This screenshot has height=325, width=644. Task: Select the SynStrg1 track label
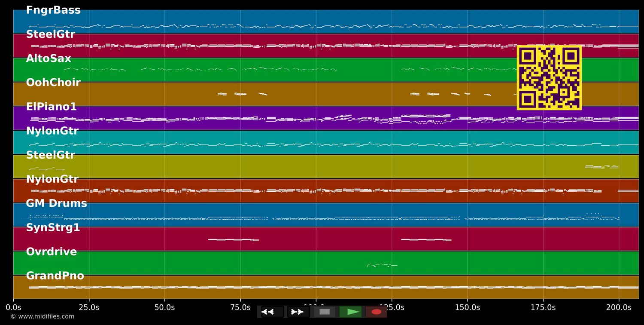coord(53,228)
